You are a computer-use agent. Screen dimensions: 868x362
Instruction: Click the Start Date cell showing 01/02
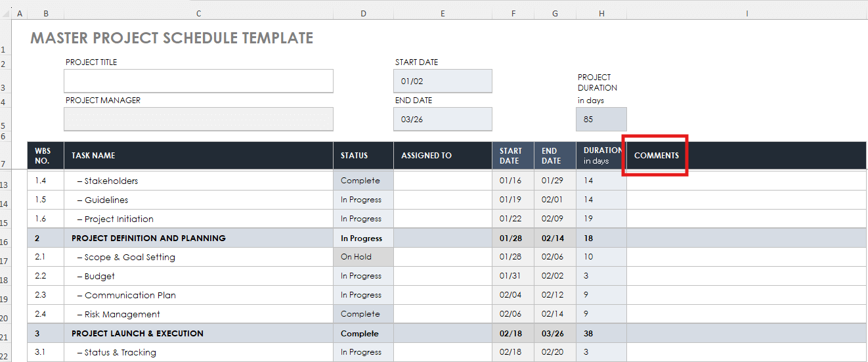(443, 81)
